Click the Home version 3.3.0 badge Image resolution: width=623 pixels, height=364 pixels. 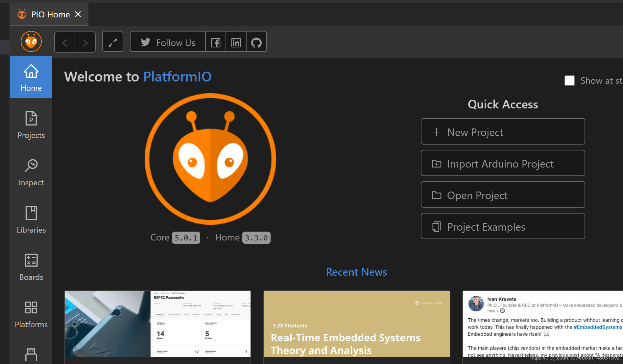point(256,238)
